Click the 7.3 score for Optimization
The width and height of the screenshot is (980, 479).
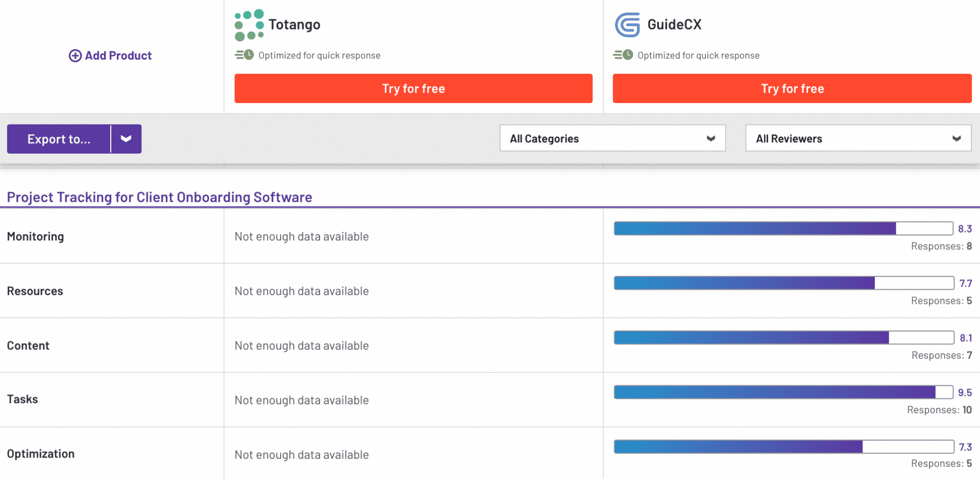(965, 447)
